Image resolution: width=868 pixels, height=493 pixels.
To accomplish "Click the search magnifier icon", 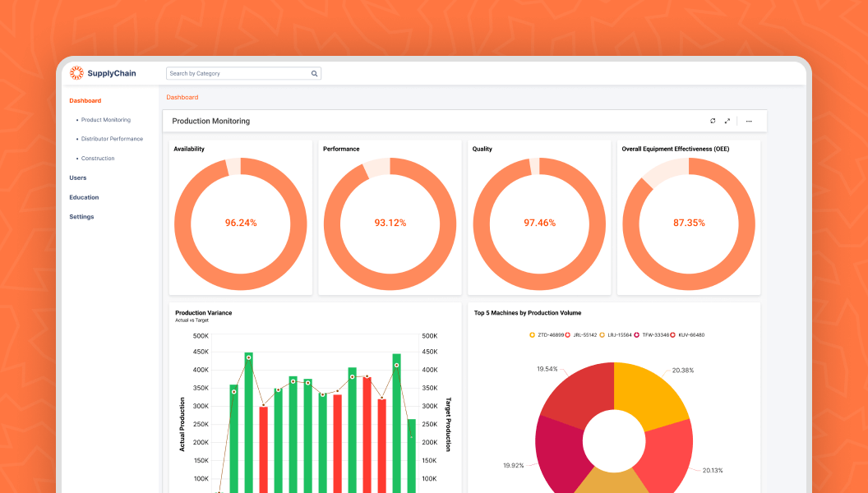I will coord(314,73).
